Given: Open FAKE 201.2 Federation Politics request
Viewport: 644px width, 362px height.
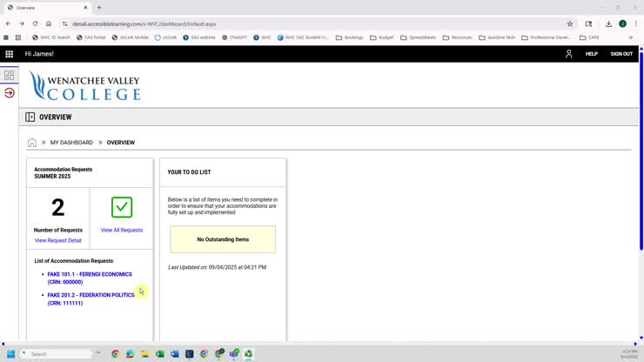Looking at the screenshot, I should click(91, 299).
